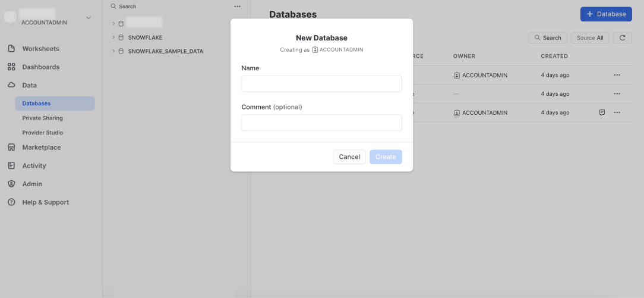Click the blue + Database button
The image size is (644, 298).
point(605,14)
